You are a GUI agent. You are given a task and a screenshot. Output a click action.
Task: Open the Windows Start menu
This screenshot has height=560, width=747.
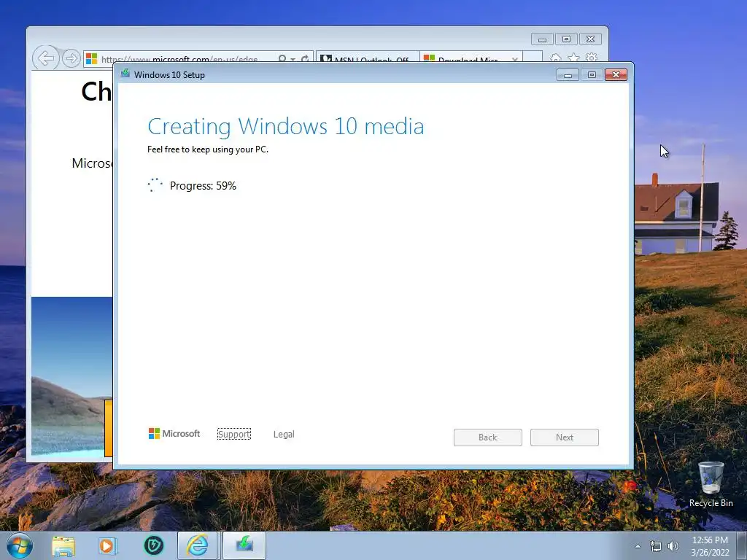20,545
